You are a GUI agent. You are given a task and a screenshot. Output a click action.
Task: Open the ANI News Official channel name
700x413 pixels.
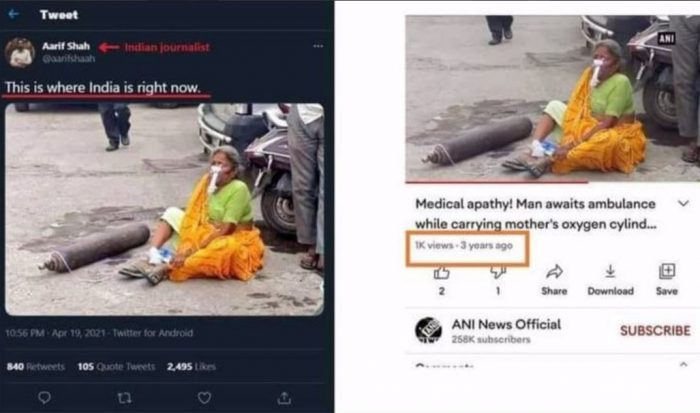[506, 324]
